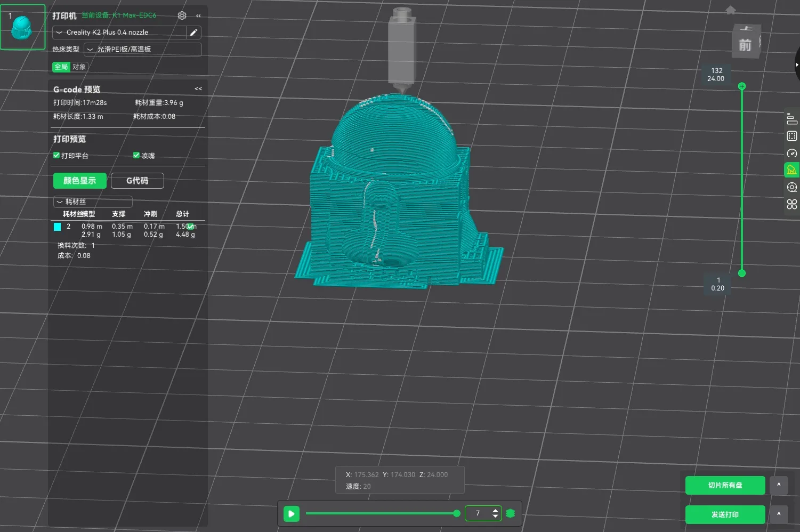This screenshot has height=532, width=800.
Task: Click the 3D nozzle model above the print
Action: 402,51
